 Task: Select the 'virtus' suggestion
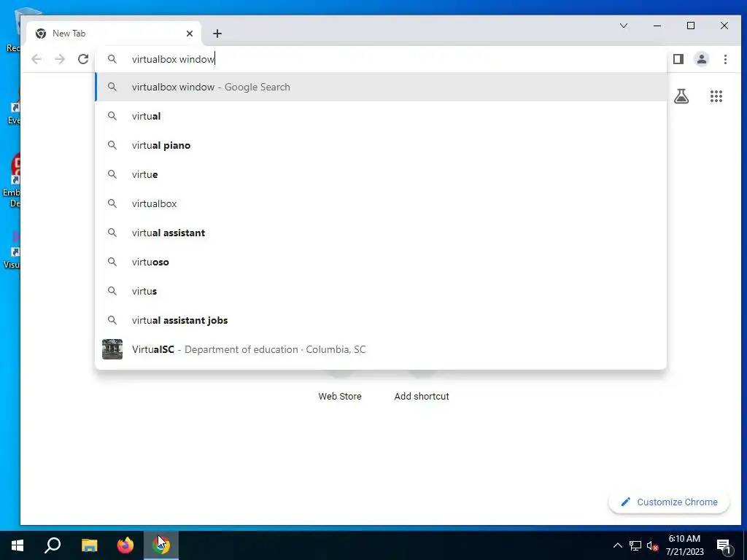(381, 291)
